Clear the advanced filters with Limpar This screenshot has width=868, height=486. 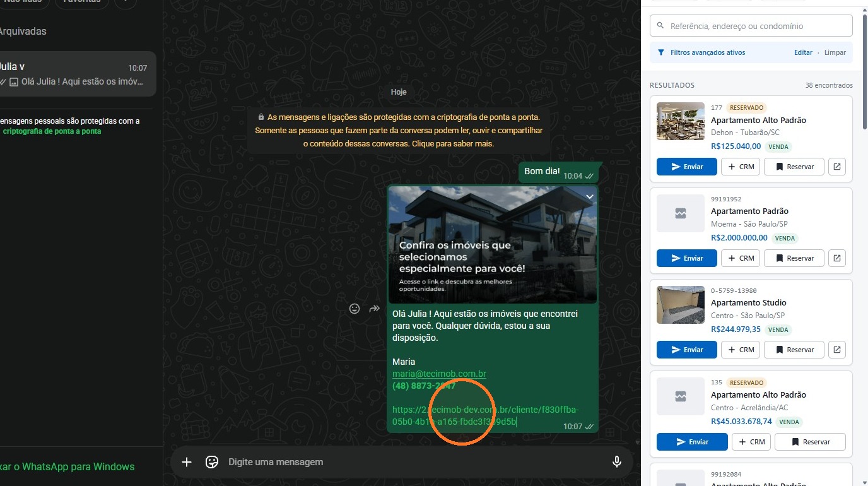[x=835, y=52]
